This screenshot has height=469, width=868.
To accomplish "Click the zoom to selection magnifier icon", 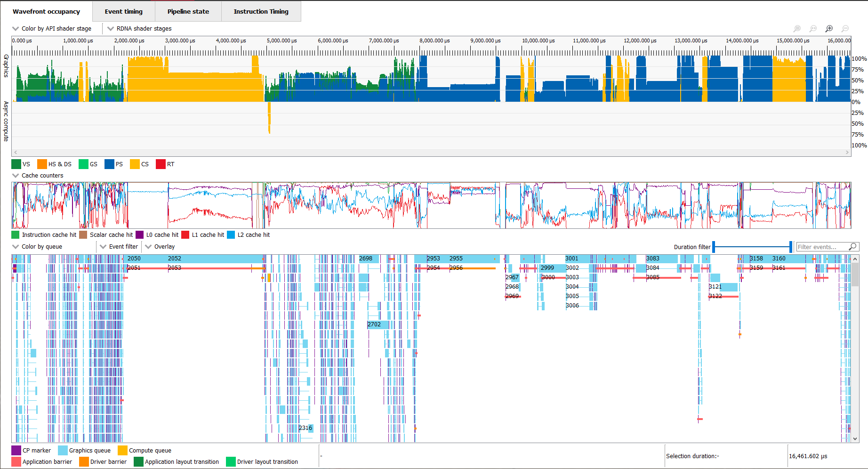I will point(797,29).
